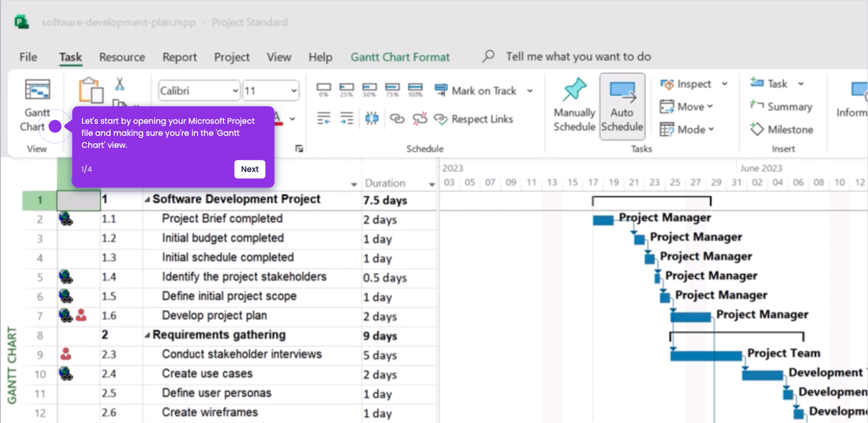Collapse the Requirements gathering summary task
868x423 pixels.
click(147, 335)
